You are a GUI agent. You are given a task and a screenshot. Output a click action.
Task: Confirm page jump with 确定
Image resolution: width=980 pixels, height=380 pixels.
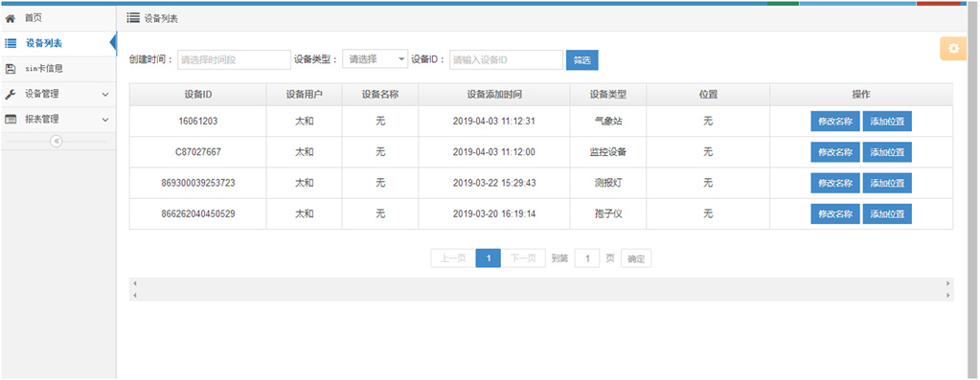point(636,258)
